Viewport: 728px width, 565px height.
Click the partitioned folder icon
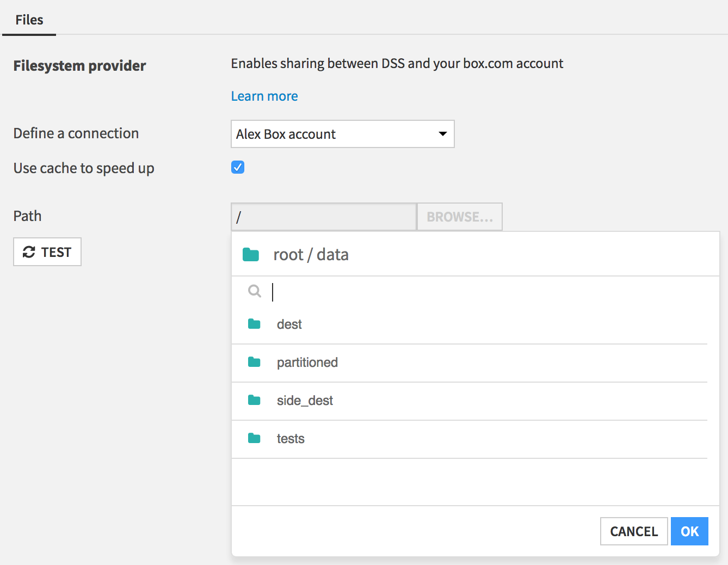click(254, 363)
